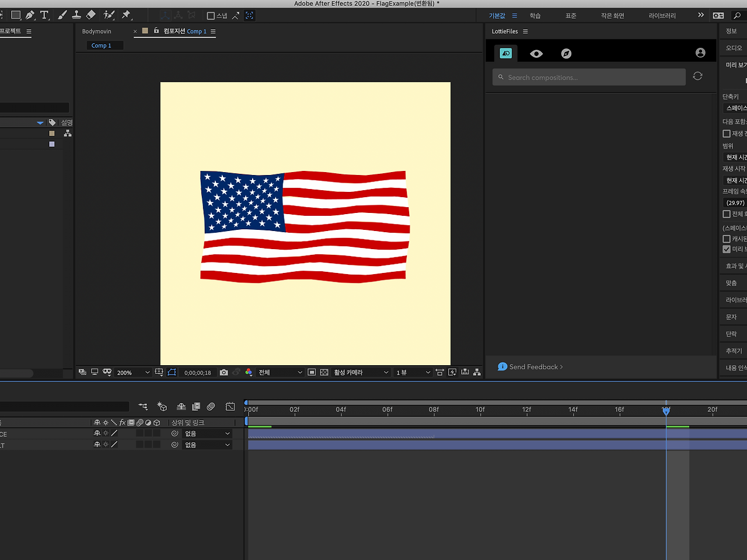Activate the Puppet Pin tool
747x560 pixels.
pyautogui.click(x=126, y=15)
